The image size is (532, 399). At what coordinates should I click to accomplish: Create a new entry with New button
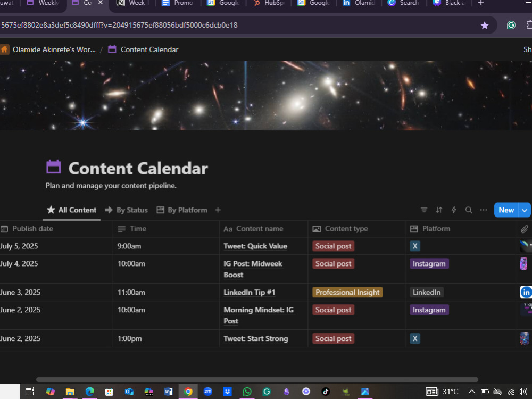506,210
